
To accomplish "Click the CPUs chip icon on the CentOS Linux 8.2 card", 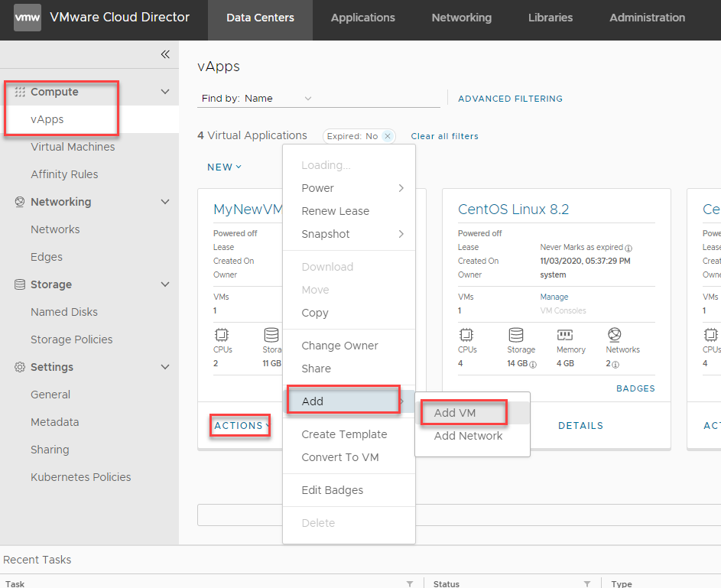I will pyautogui.click(x=466, y=334).
